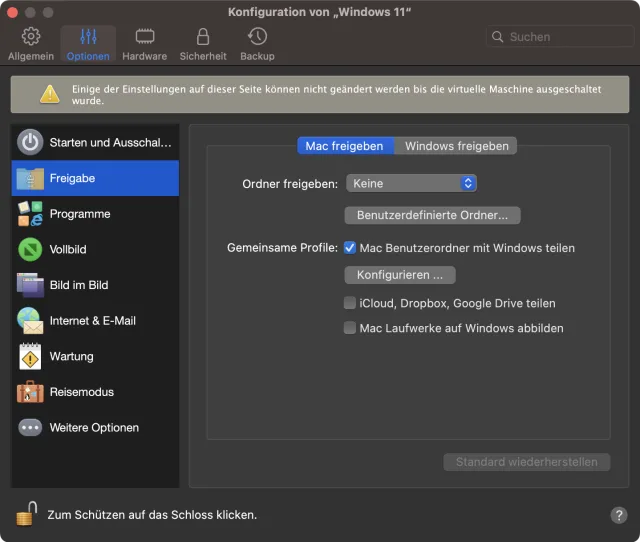Open the help question mark button
This screenshot has width=640, height=542.
click(618, 515)
